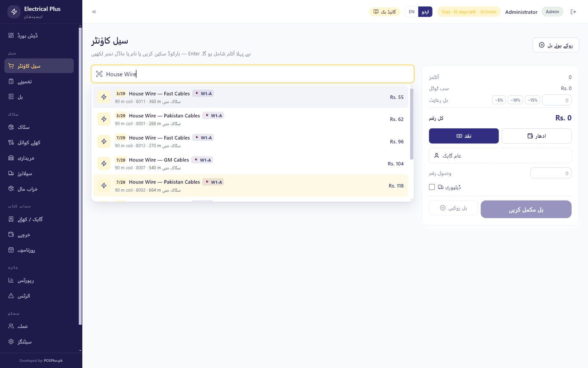Click the received amount input field
This screenshot has height=368, width=588.
click(551, 173)
